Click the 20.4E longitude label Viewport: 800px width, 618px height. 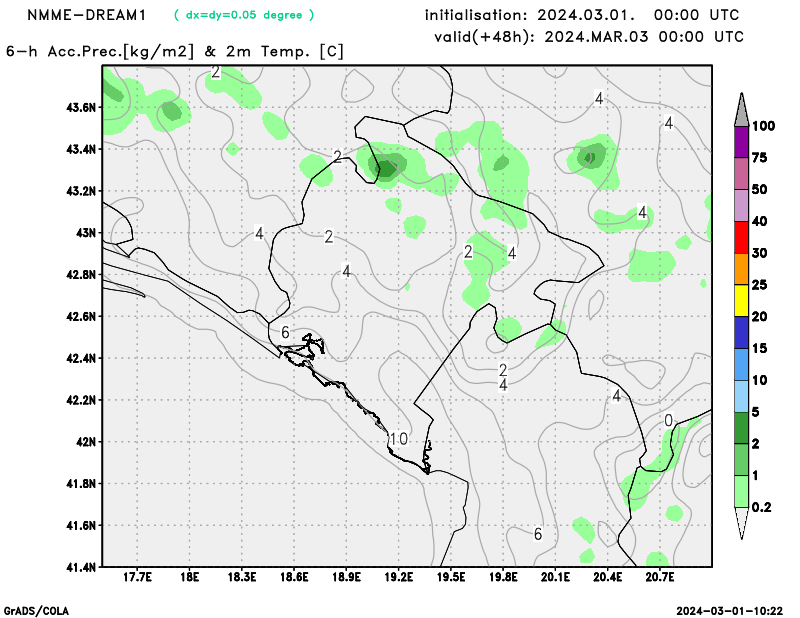click(607, 577)
